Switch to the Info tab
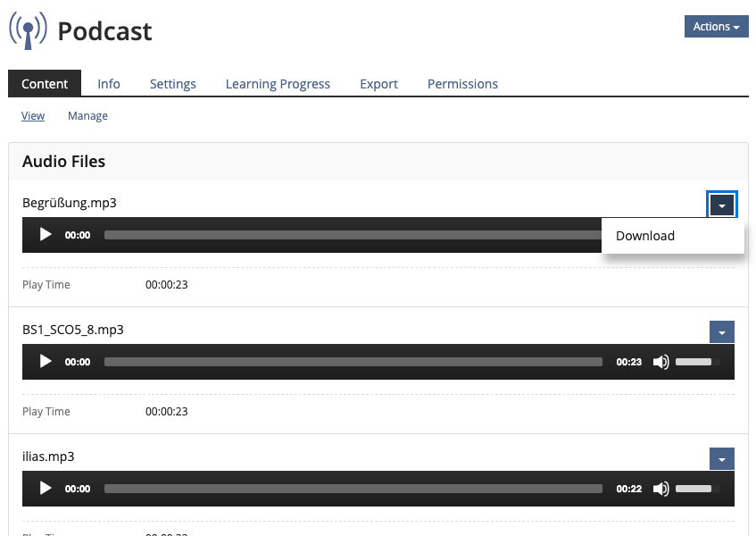The width and height of the screenshot is (756, 536). pos(109,84)
